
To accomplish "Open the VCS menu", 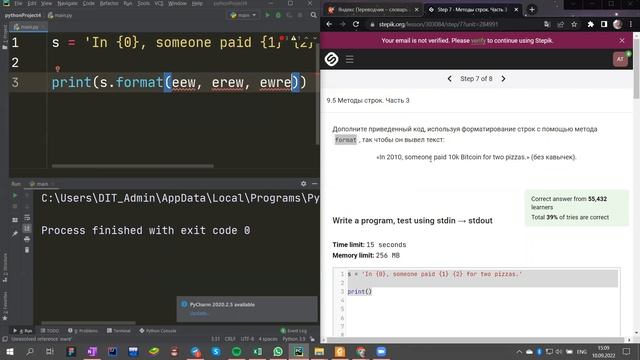I will pyautogui.click(x=159, y=3).
